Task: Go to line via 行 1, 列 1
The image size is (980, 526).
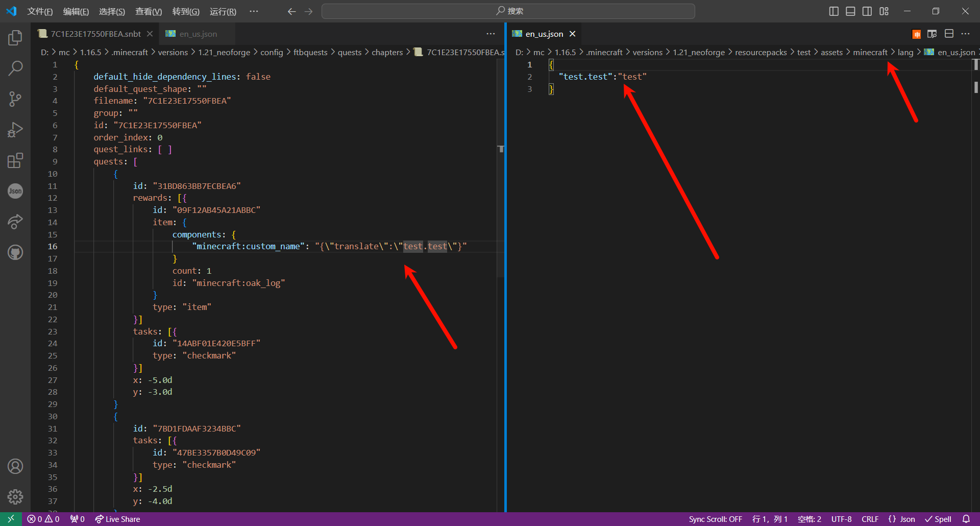Action: pyautogui.click(x=770, y=519)
